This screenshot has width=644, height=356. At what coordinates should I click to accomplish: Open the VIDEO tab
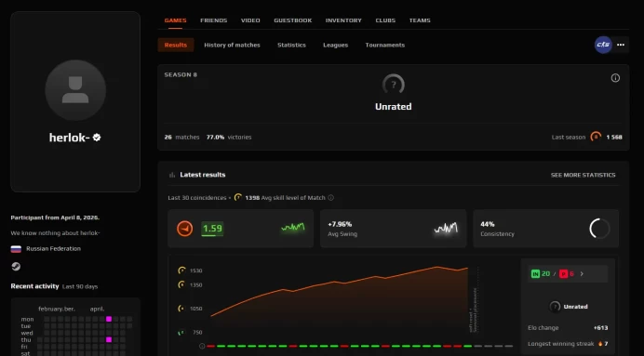coord(250,20)
